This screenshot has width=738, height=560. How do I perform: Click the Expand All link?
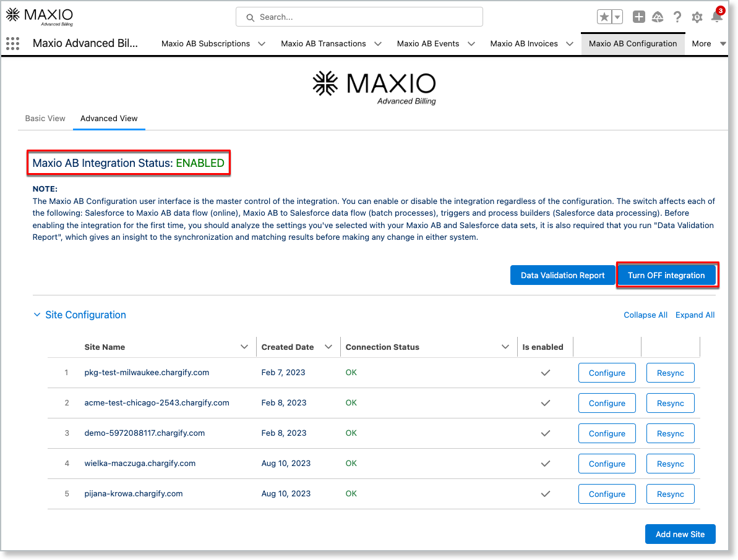[695, 315]
